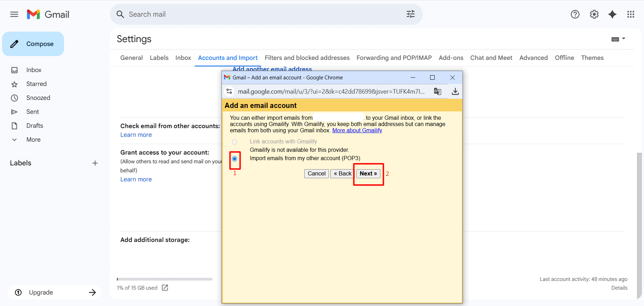Screen dimensions: 644x306
Task: Open the General settings tab
Action: pos(131,58)
